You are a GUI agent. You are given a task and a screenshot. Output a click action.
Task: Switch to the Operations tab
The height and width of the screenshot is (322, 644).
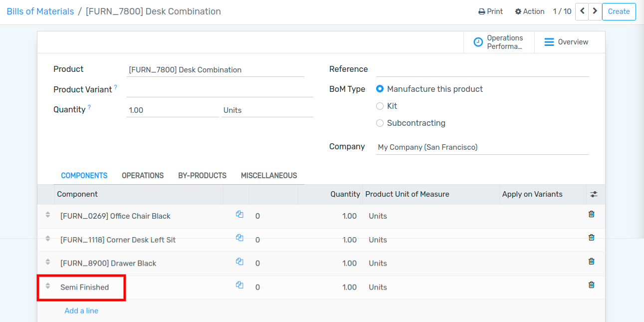[x=143, y=176]
